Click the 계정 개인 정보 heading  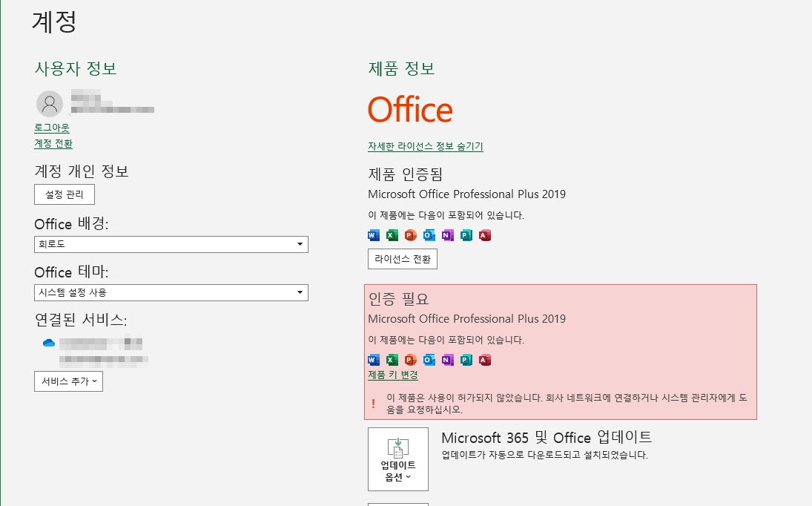82,171
